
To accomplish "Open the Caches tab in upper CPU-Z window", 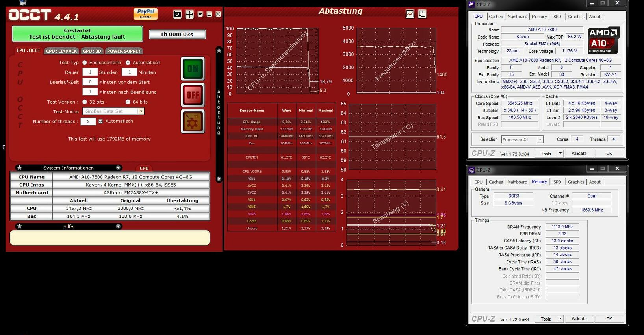I will (x=496, y=17).
